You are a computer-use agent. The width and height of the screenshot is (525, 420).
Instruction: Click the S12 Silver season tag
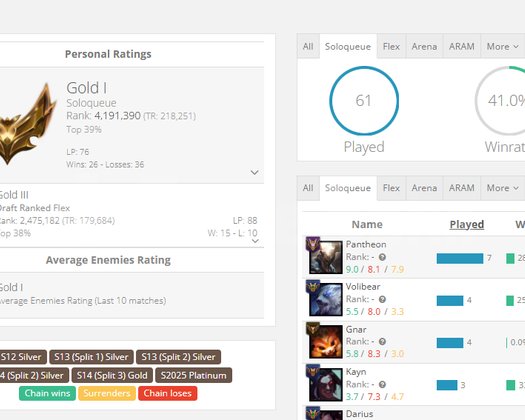[x=22, y=357]
